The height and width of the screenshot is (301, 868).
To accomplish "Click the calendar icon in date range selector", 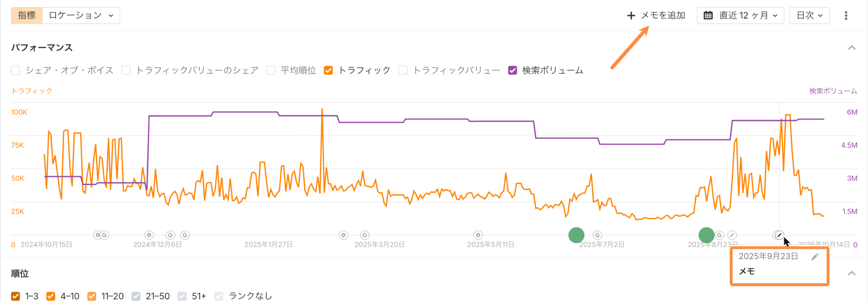I will click(x=708, y=16).
